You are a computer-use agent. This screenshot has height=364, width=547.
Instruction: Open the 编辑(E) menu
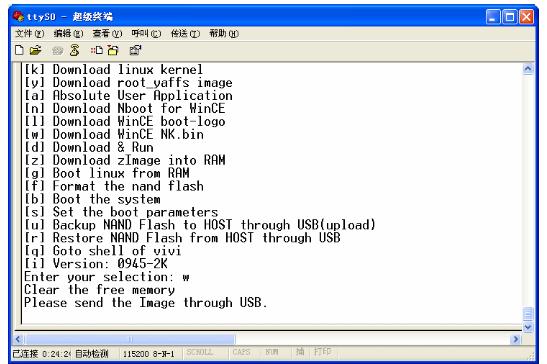68,34
